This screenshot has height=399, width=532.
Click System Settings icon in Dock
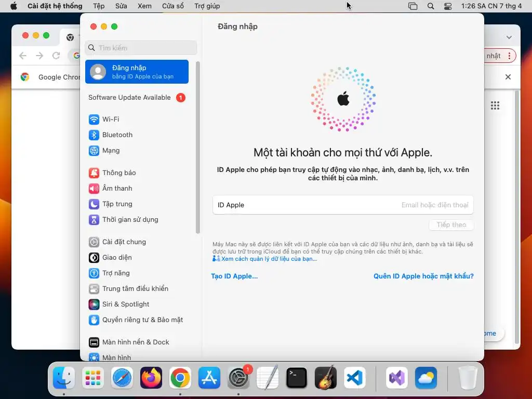tap(238, 378)
